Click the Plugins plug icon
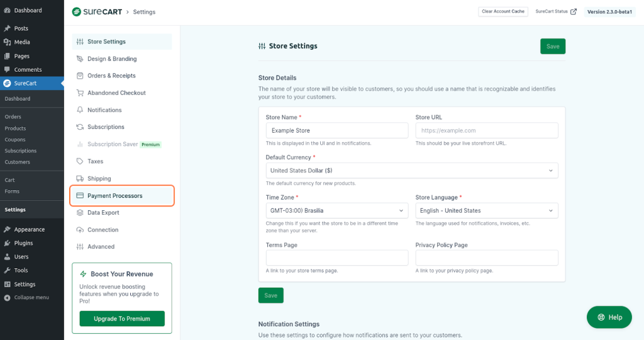 coord(7,243)
